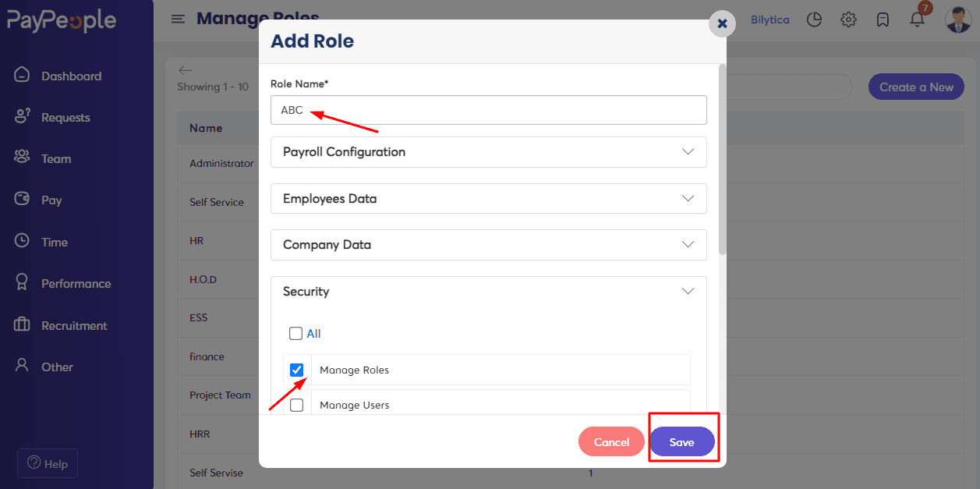The width and height of the screenshot is (980, 489).
Task: Click the Role Name input field
Action: pos(489,110)
